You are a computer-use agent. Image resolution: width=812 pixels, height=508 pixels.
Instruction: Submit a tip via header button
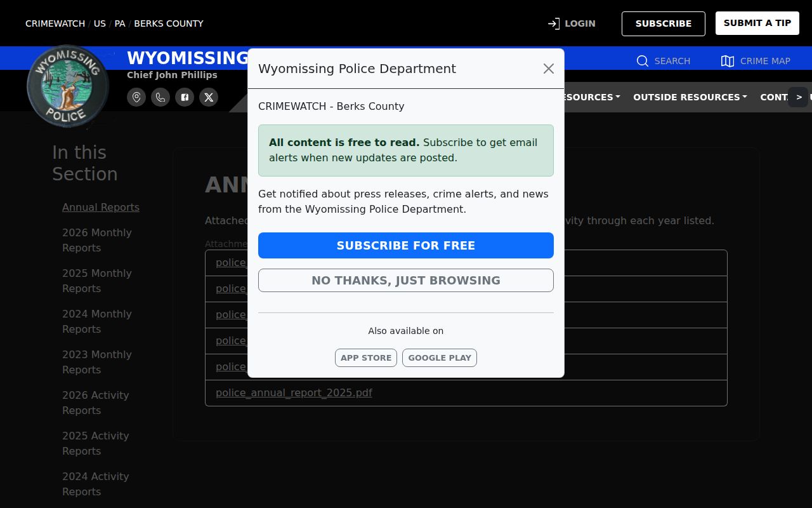pos(757,23)
